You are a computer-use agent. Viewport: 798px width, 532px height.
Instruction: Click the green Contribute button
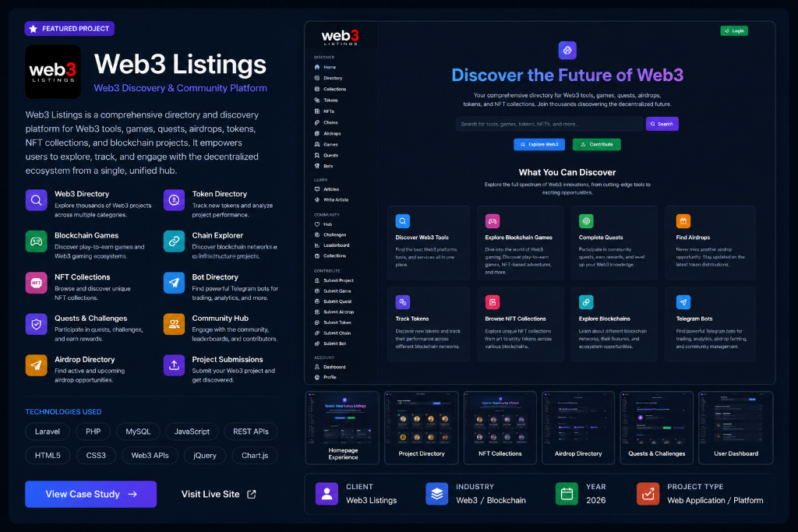coord(596,144)
